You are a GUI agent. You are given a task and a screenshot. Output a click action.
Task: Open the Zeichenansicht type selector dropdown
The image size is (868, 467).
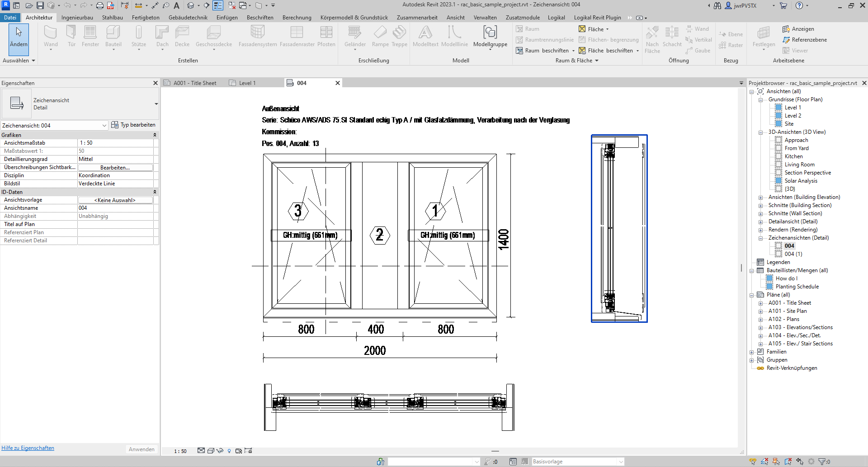pos(156,104)
